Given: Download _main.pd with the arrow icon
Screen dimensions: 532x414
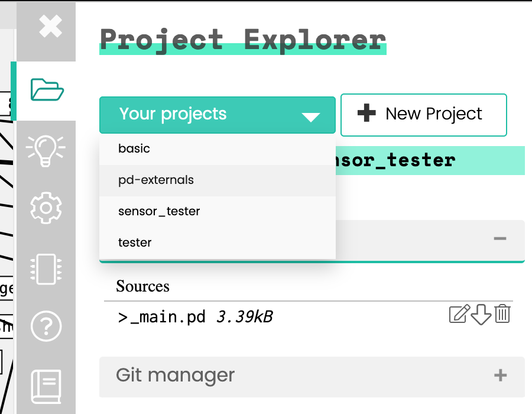Looking at the screenshot, I should [x=481, y=314].
